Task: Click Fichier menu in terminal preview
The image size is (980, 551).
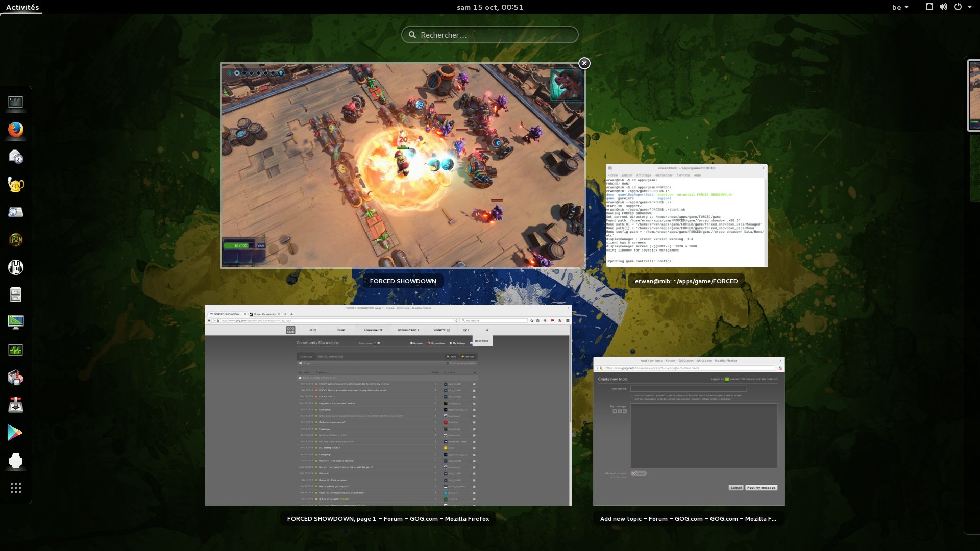Action: (613, 175)
